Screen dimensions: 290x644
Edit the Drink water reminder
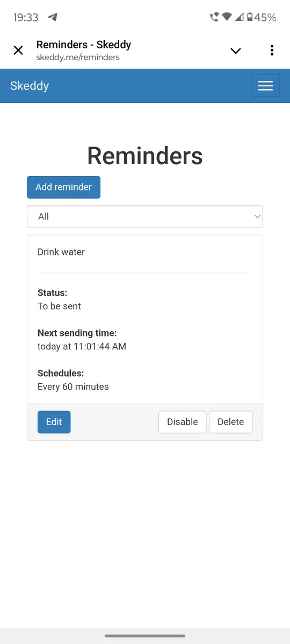coord(54,422)
